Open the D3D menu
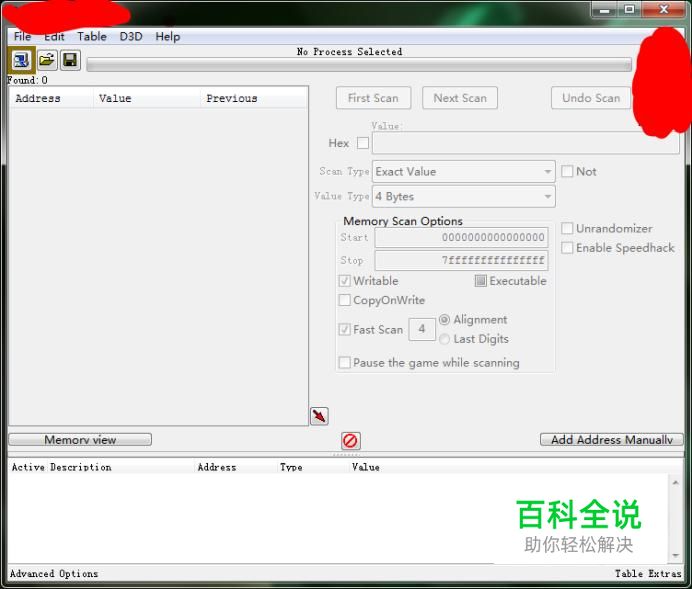The image size is (692, 589). point(131,36)
